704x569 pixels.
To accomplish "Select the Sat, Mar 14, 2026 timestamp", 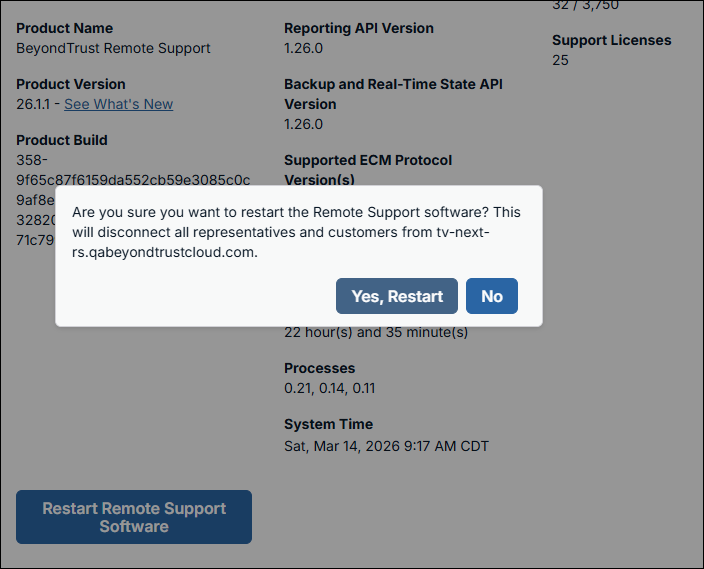I will tap(386, 446).
